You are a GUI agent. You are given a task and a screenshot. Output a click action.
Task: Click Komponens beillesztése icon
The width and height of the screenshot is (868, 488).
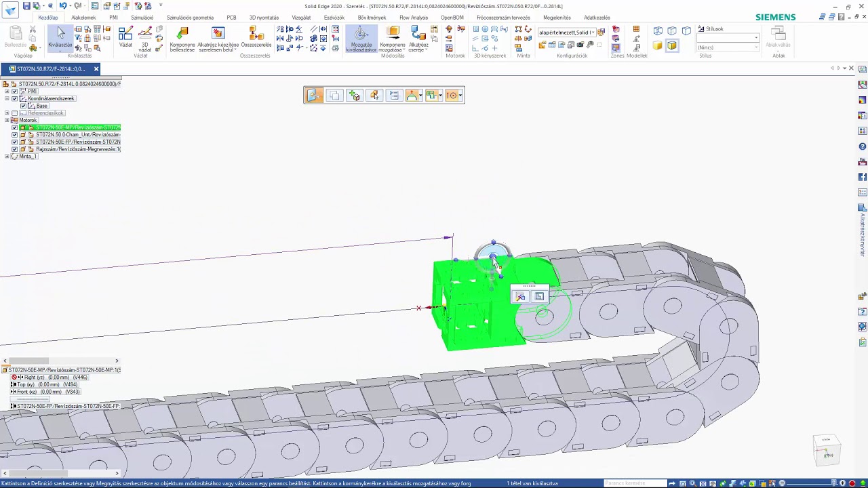pyautogui.click(x=182, y=39)
